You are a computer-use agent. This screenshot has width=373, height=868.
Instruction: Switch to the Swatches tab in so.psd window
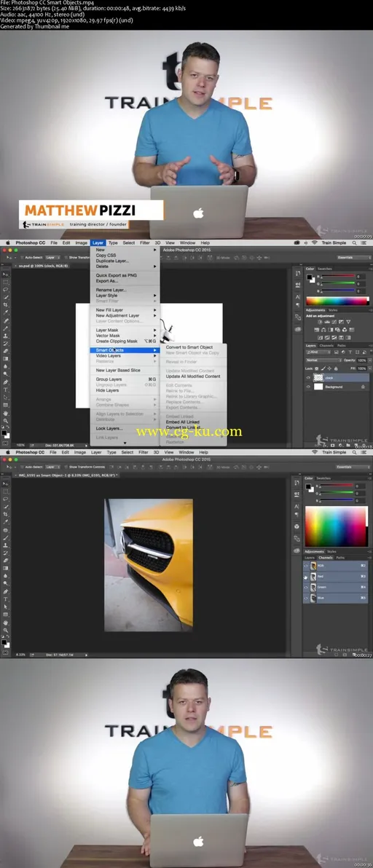tap(324, 269)
